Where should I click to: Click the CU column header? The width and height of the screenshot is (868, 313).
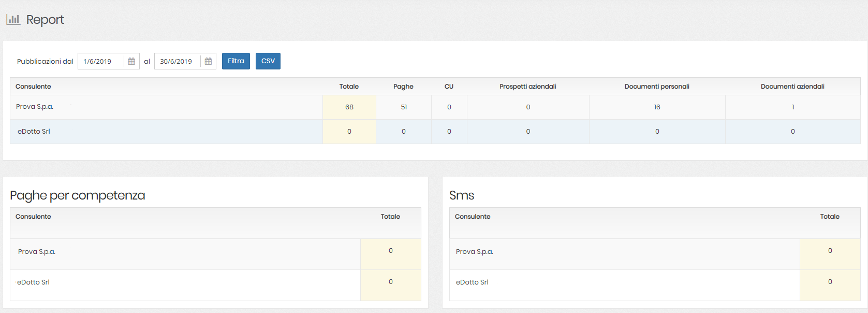[x=449, y=87]
